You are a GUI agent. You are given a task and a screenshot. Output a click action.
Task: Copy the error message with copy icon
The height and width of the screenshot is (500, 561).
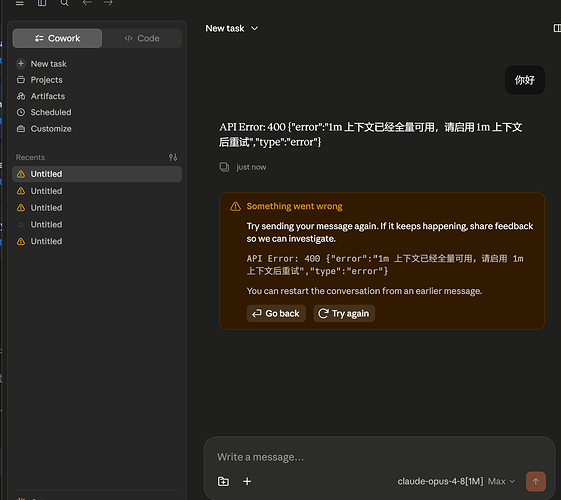[224, 167]
